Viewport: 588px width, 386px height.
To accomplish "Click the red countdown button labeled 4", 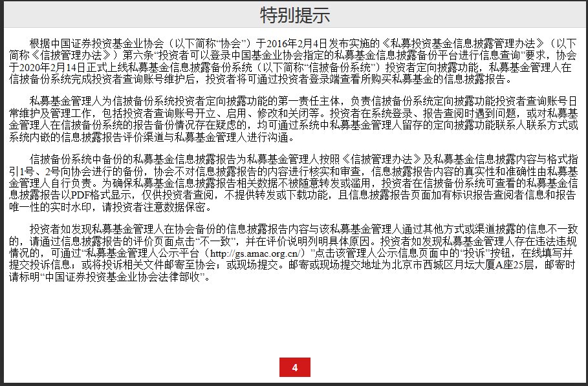I will coord(295,367).
